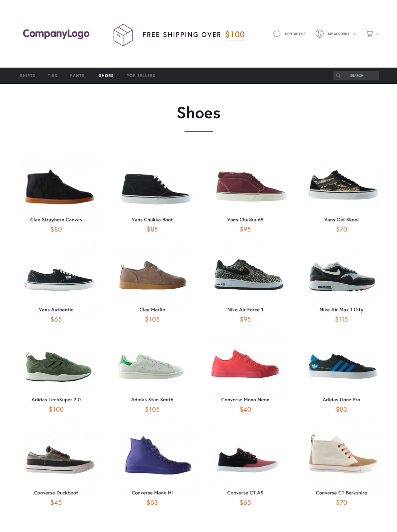
Task: Open the Clae Strayhorn Canvas shoe image
Action: [59, 187]
